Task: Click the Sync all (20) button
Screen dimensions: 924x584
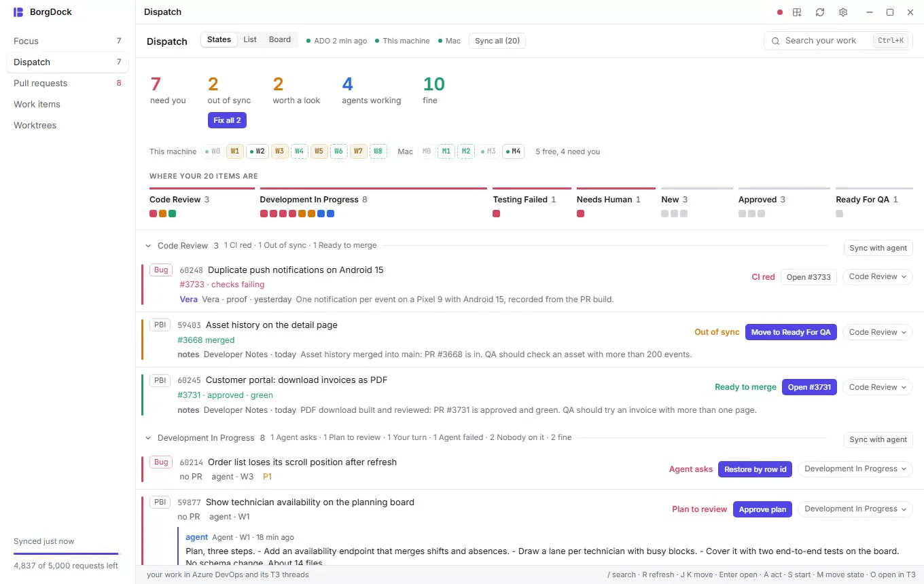Action: pyautogui.click(x=497, y=41)
